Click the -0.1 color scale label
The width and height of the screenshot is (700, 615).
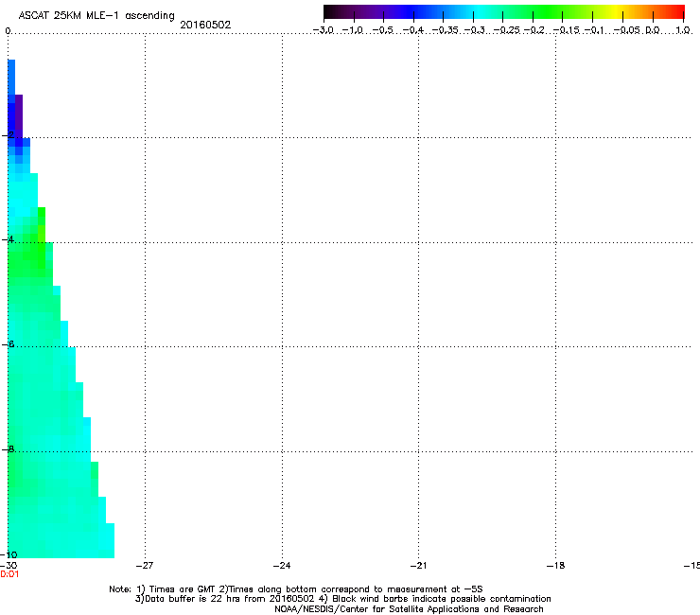(594, 30)
